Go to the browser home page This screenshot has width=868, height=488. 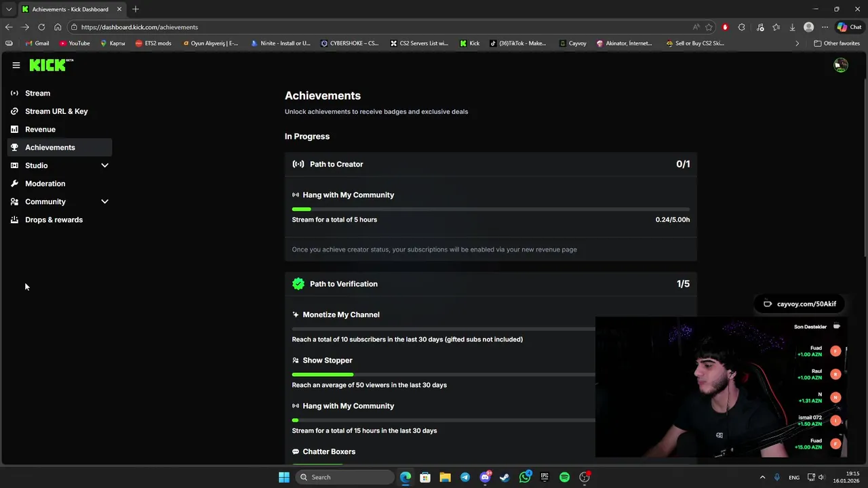pos(58,27)
